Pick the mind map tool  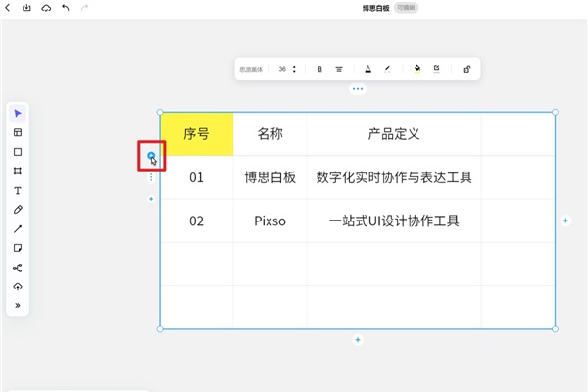[18, 268]
